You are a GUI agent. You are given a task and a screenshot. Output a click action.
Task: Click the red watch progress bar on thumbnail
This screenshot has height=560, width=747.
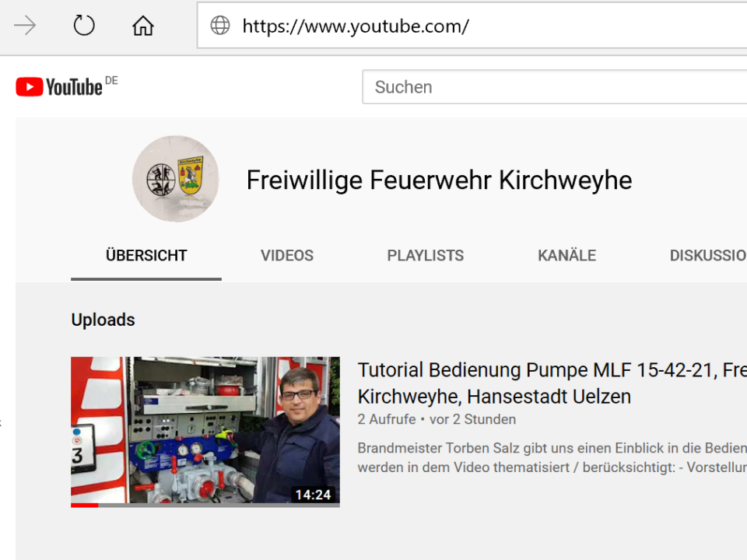(x=84, y=506)
